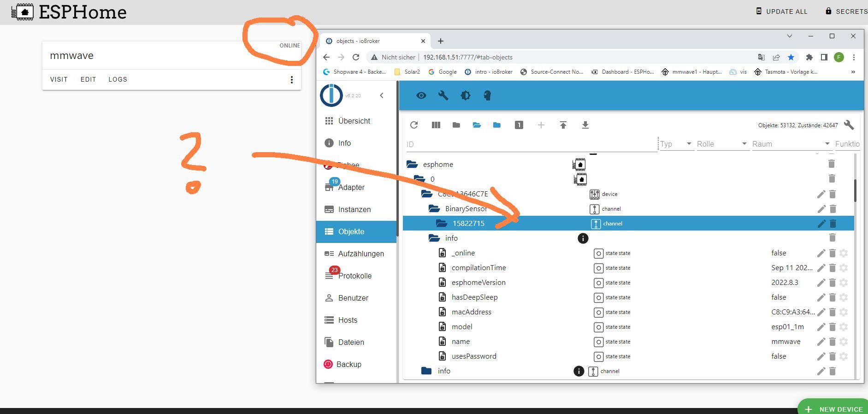868x414 pixels.
Task: Refresh the ioBroker objects tree
Action: pos(414,125)
